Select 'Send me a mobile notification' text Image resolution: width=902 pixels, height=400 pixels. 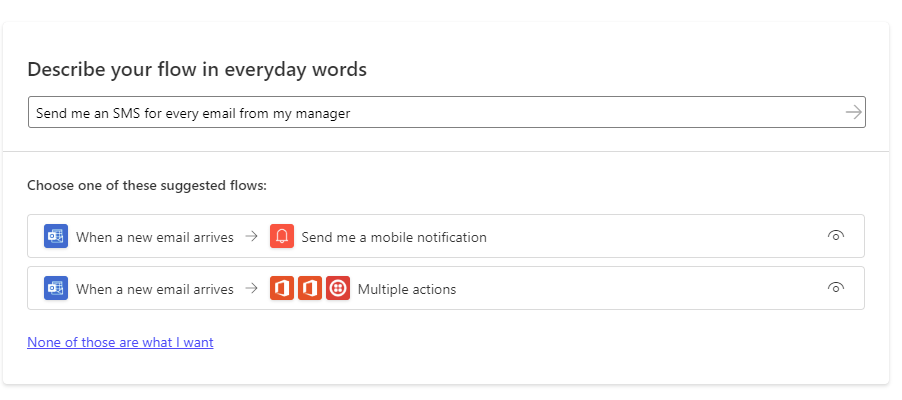point(394,238)
